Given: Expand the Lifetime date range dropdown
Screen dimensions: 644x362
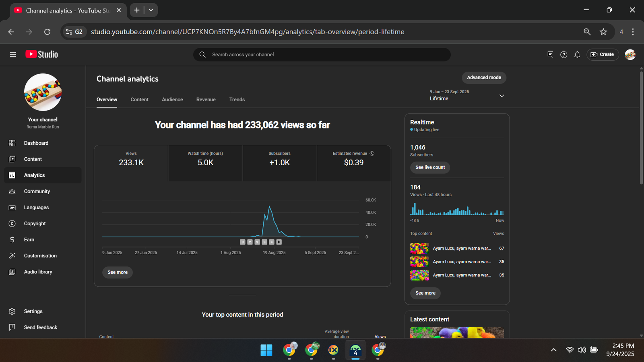Looking at the screenshot, I should pyautogui.click(x=502, y=96).
